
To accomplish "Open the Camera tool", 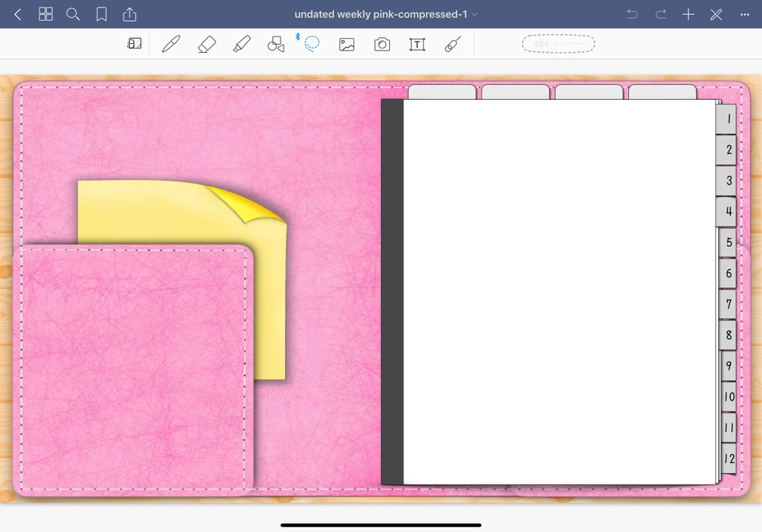I will 382,44.
